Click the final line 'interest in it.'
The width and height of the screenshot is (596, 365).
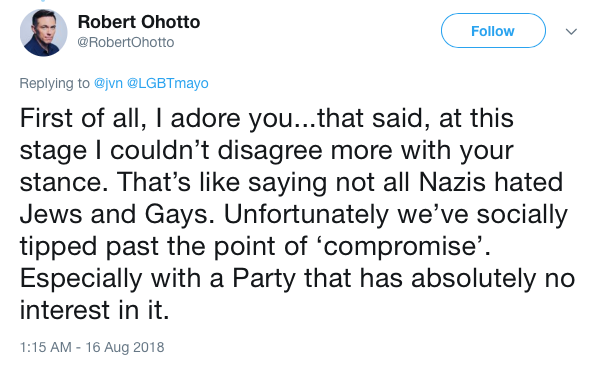94,310
